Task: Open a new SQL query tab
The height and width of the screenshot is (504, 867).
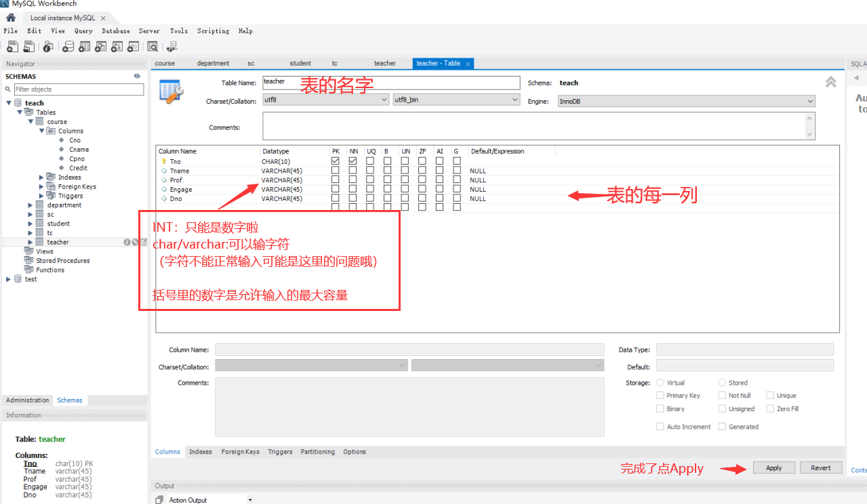Action: (x=12, y=46)
